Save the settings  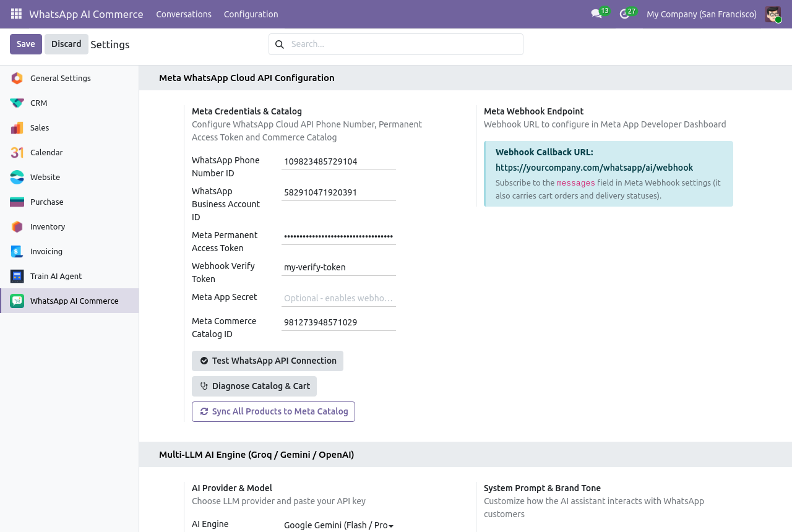(26, 44)
